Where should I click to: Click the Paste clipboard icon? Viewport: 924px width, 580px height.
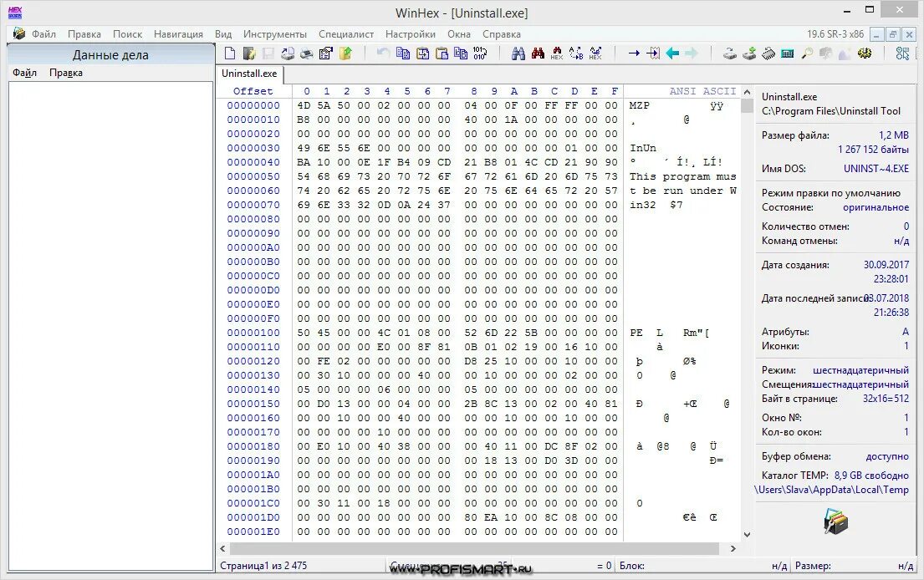coord(442,53)
